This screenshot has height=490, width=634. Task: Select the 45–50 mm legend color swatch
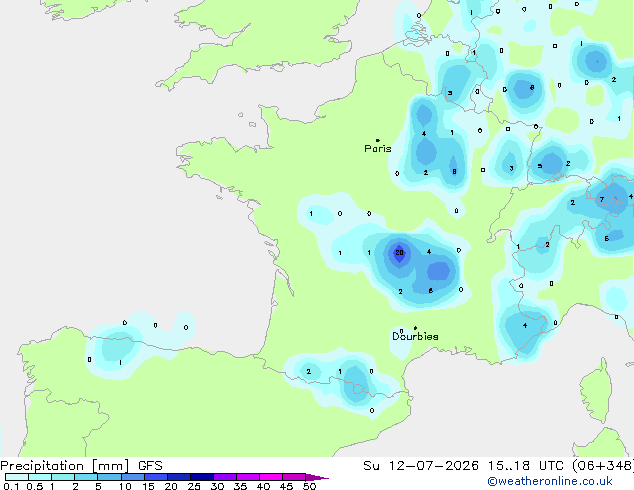294,477
